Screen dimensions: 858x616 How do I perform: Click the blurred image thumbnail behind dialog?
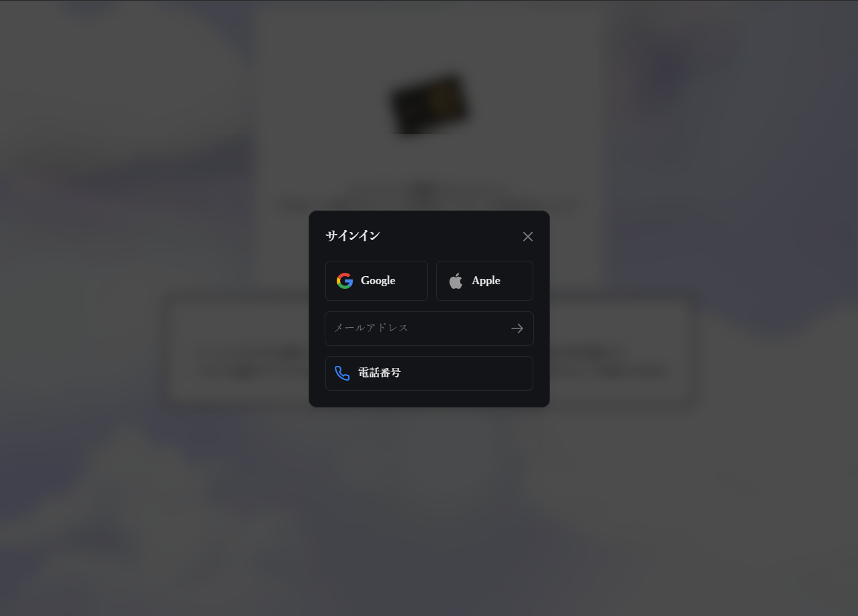tap(430, 104)
